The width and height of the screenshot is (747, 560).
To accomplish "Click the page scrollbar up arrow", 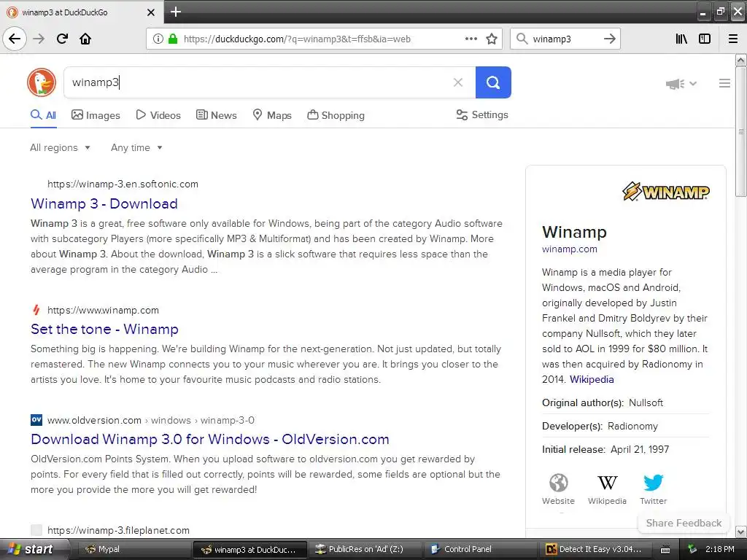I will click(740, 60).
